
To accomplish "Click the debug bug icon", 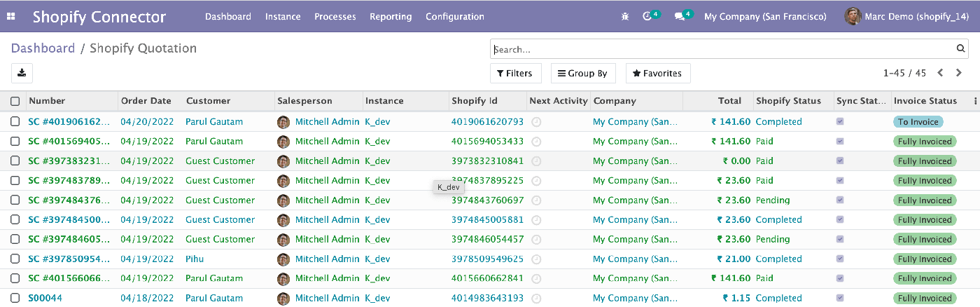I will click(x=625, y=17).
